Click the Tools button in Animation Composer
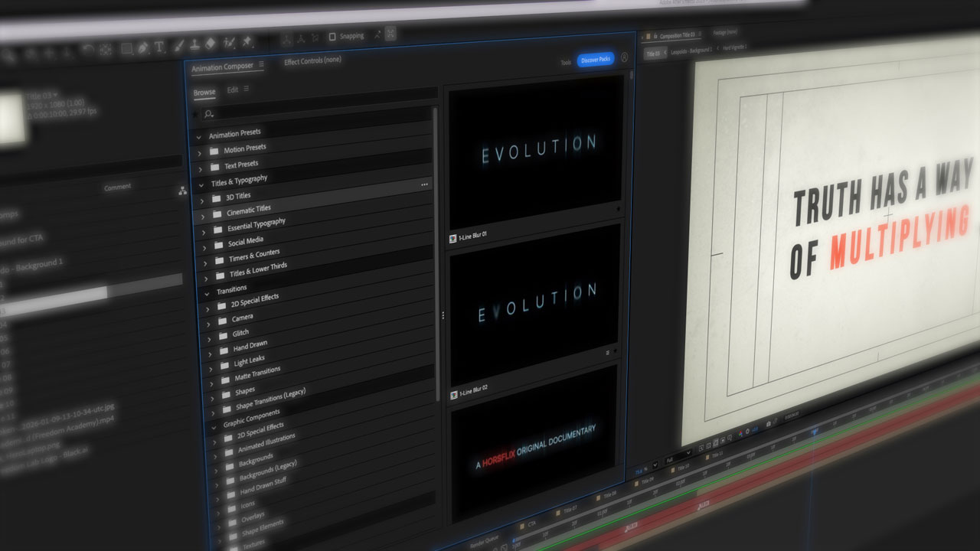 [x=566, y=63]
